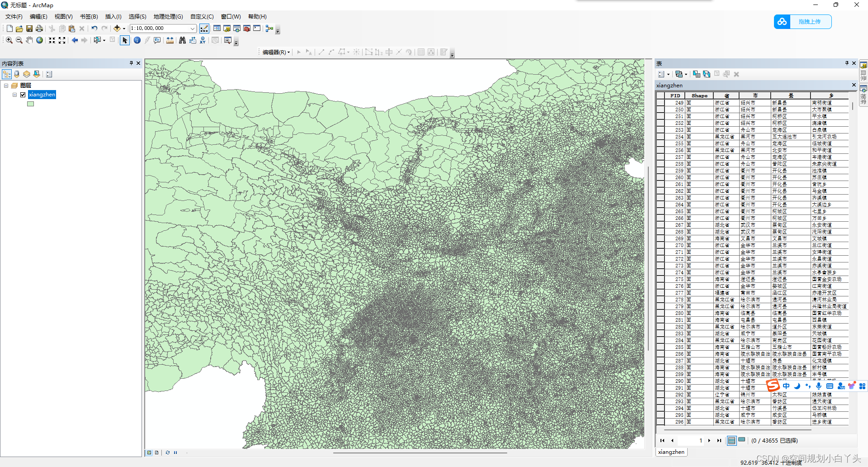Toggle the Editor toolbar button
The image size is (868, 467).
(x=204, y=29)
